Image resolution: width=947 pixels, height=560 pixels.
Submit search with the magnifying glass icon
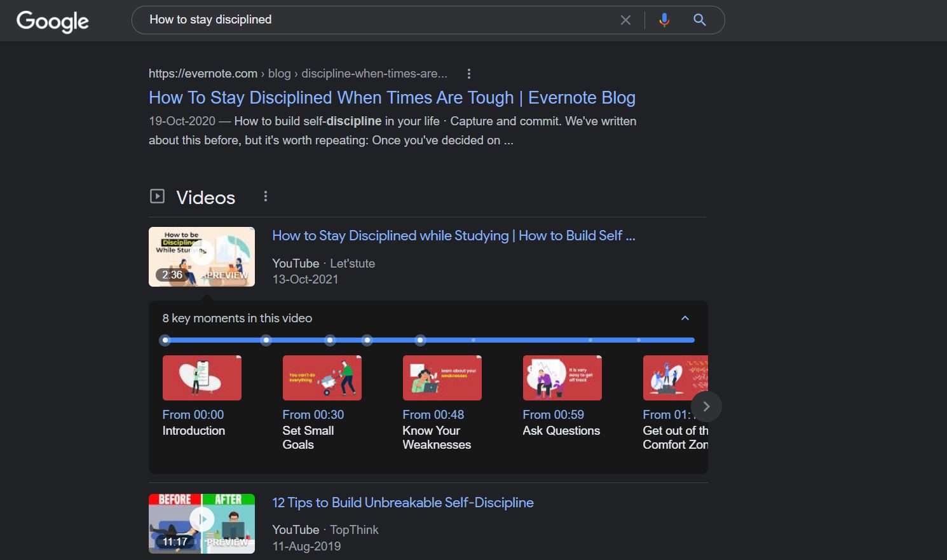[x=700, y=20]
